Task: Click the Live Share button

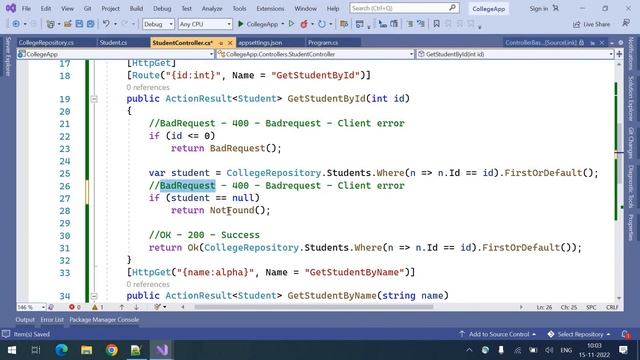Action: tap(591, 24)
